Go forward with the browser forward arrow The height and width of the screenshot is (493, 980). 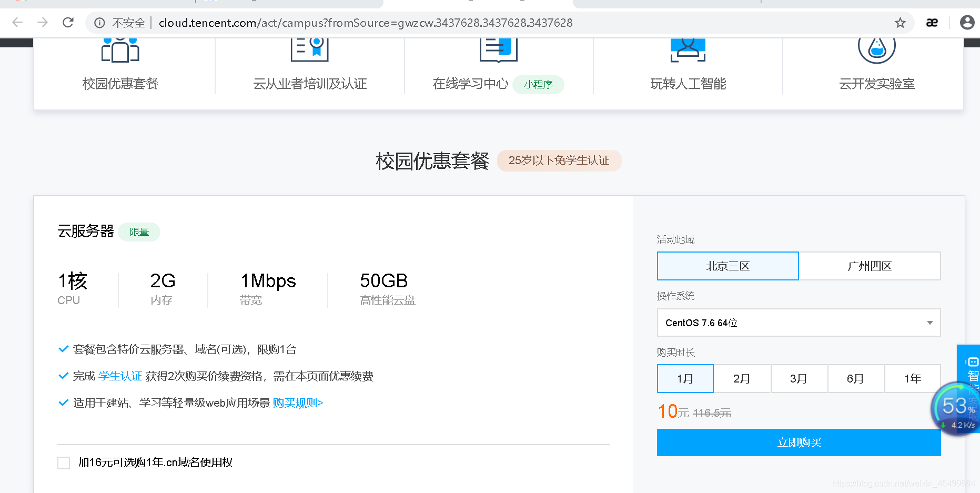point(43,23)
